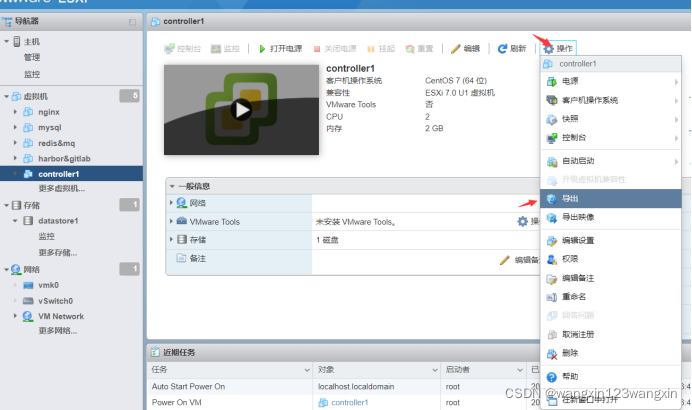
Task: Click the navigator panel collapse icon
Action: (132, 22)
